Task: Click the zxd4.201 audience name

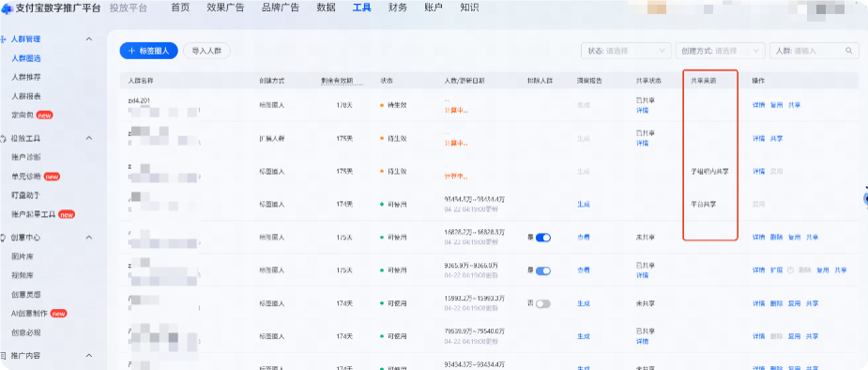Action: (x=140, y=100)
